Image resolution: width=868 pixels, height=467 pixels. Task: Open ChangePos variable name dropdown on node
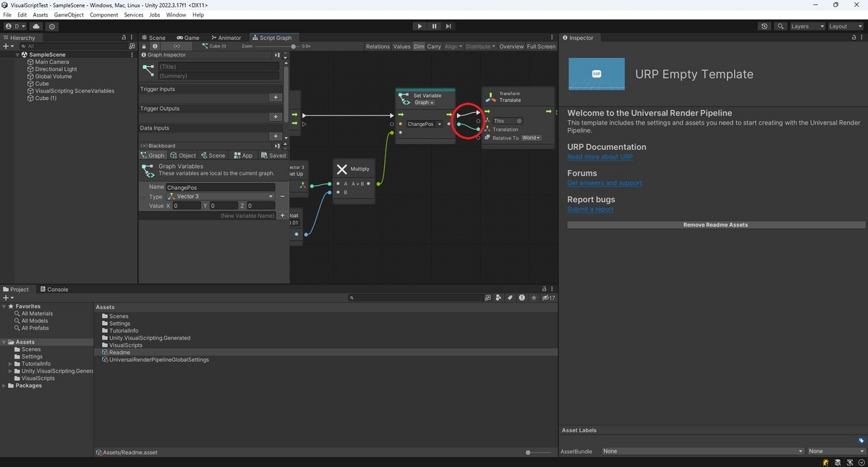[x=425, y=124]
